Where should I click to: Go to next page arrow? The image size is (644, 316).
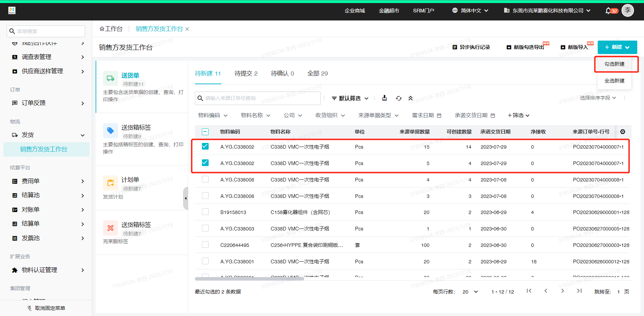(x=562, y=291)
